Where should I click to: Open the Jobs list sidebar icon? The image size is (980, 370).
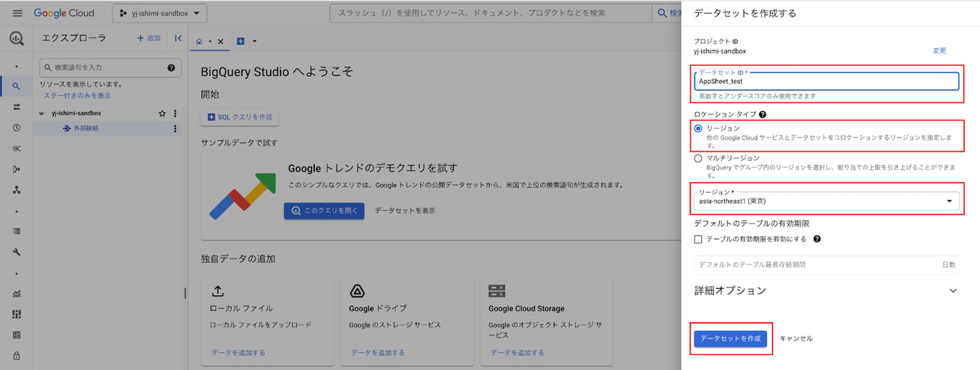tap(17, 231)
